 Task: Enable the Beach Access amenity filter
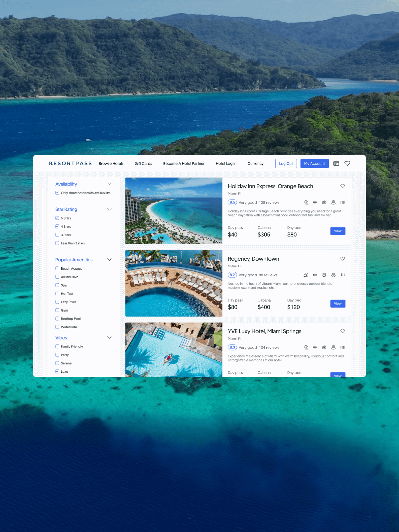point(57,268)
